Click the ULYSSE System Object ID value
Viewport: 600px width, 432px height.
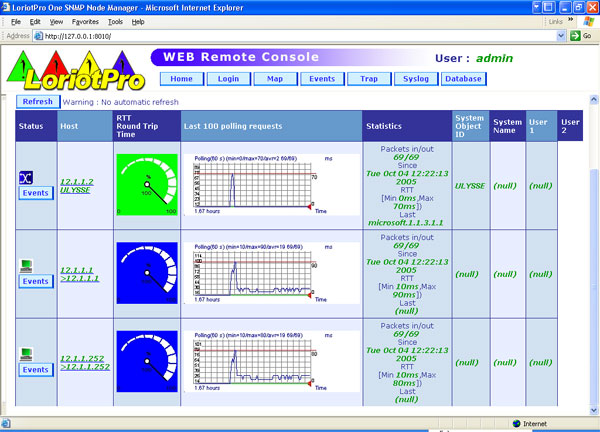[x=470, y=186]
